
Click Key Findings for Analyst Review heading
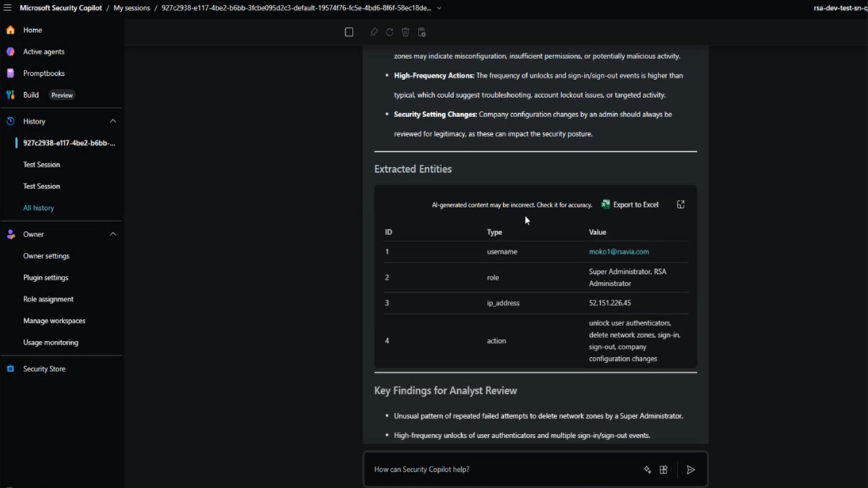point(446,390)
